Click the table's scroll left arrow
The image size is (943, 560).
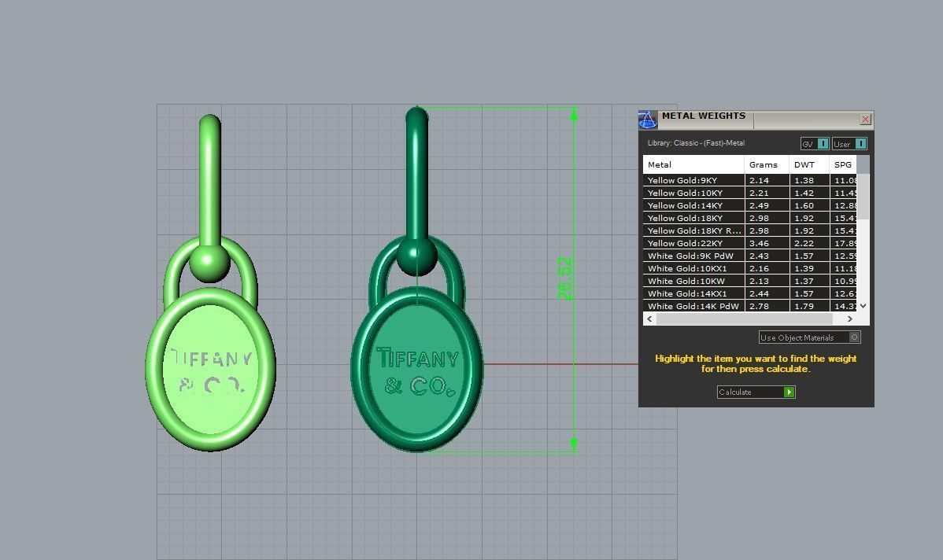(x=649, y=319)
